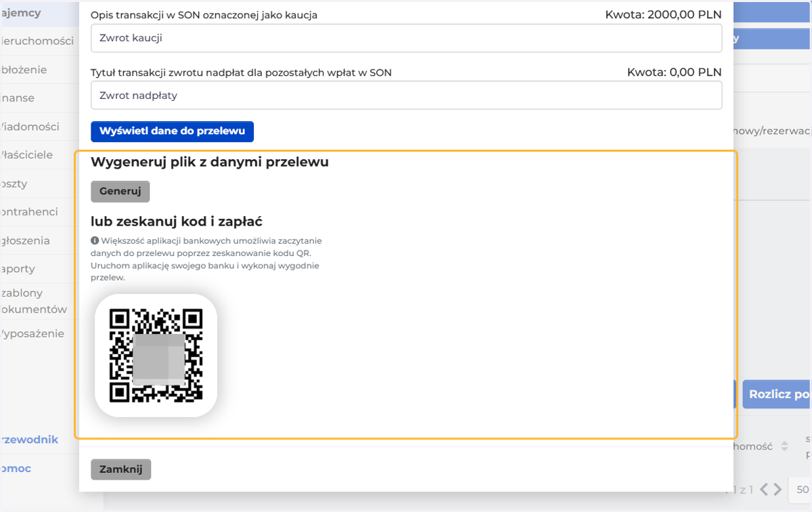Open Kontrahenci in the sidebar
This screenshot has height=512, width=812.
(29, 212)
